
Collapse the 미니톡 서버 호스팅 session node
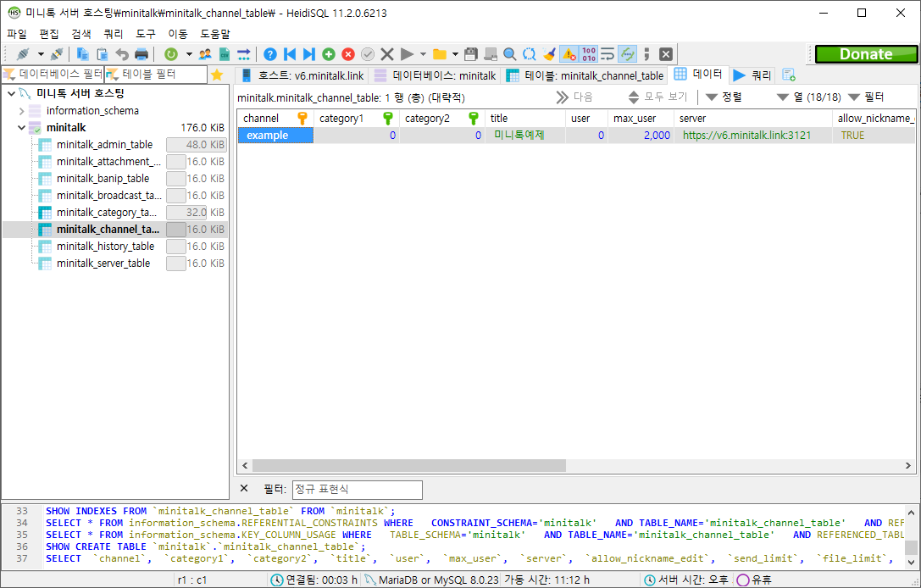(11, 93)
